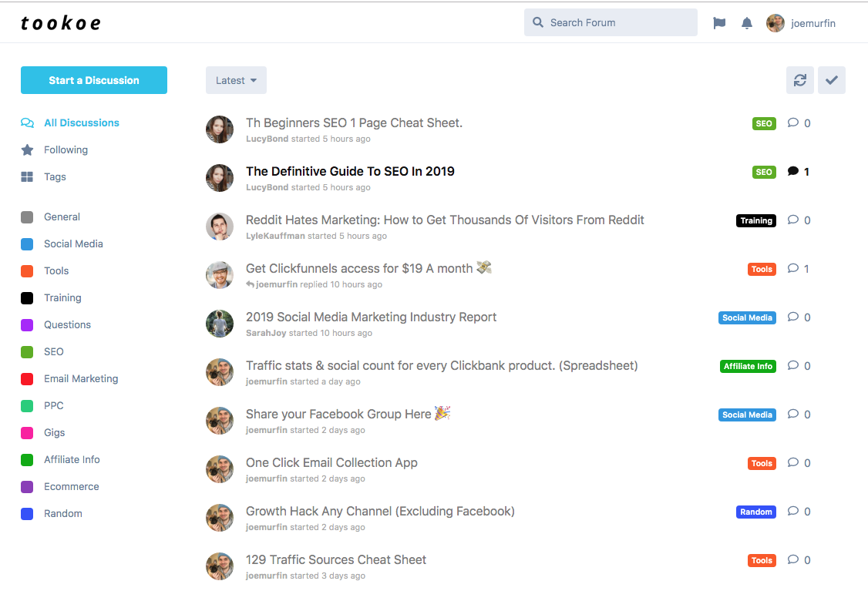Click the flag icon in the header

[x=719, y=22]
